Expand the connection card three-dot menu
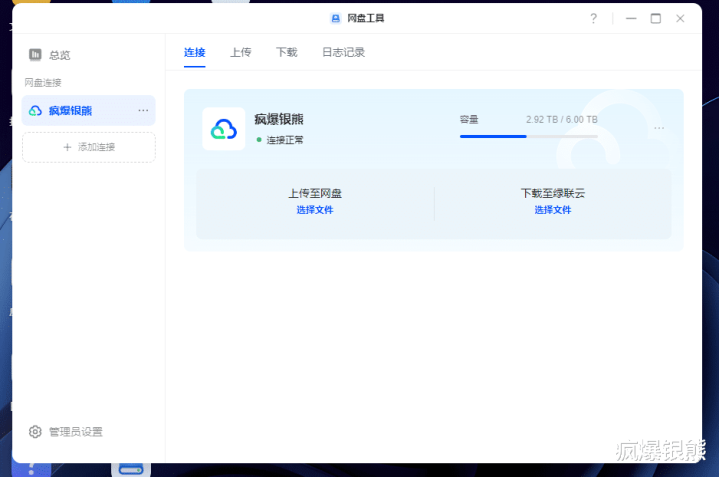Image resolution: width=719 pixels, height=477 pixels. tap(659, 128)
